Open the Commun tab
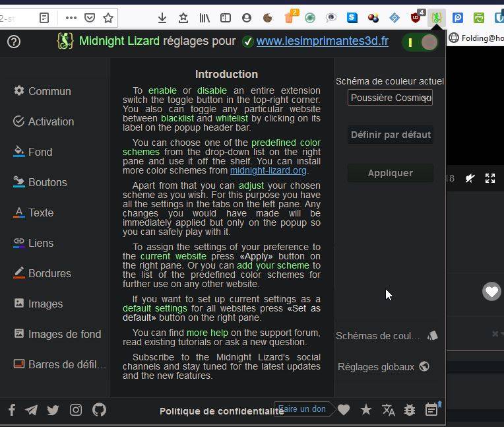Viewport: 504px width, 427px height. [42, 91]
